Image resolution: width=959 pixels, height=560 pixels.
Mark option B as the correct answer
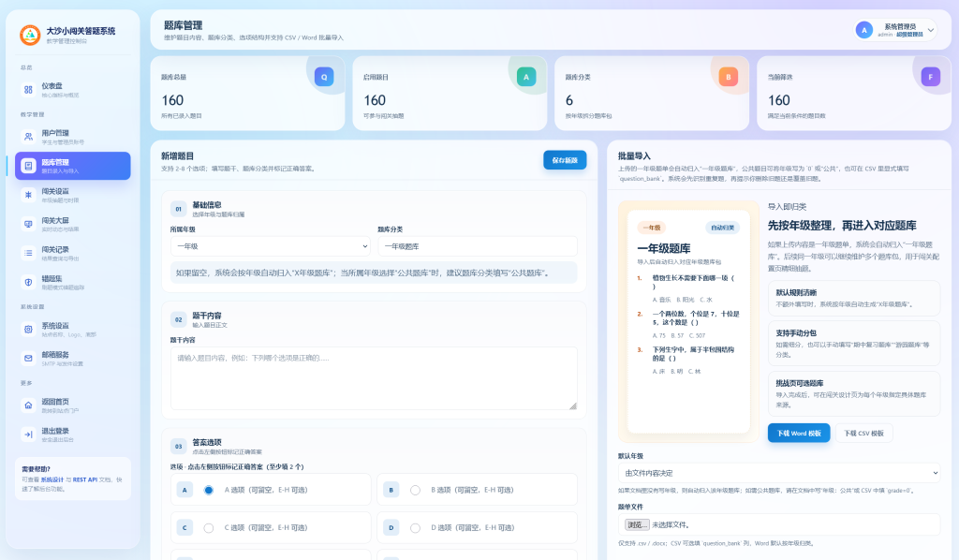[x=415, y=491]
